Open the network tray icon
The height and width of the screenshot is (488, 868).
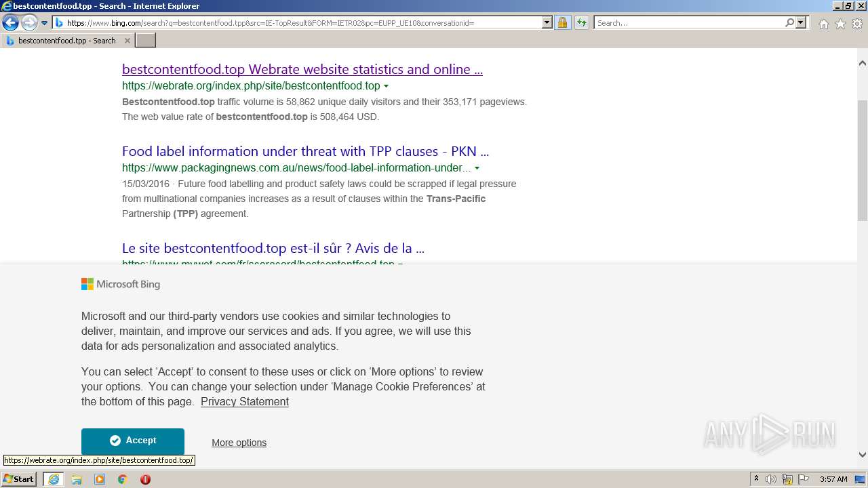(x=787, y=479)
